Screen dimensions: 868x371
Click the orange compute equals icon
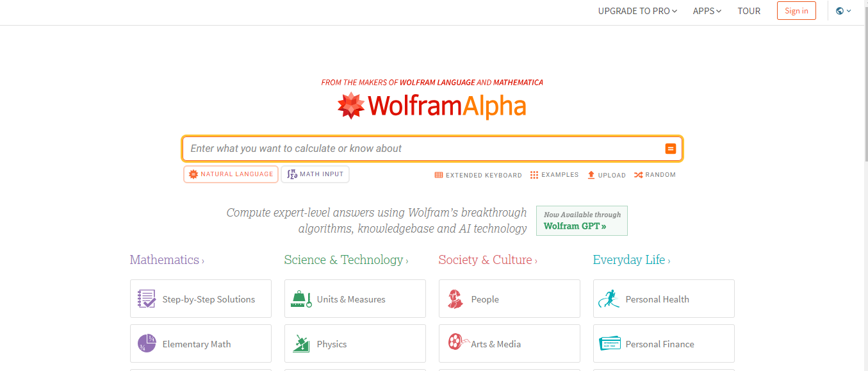(670, 149)
